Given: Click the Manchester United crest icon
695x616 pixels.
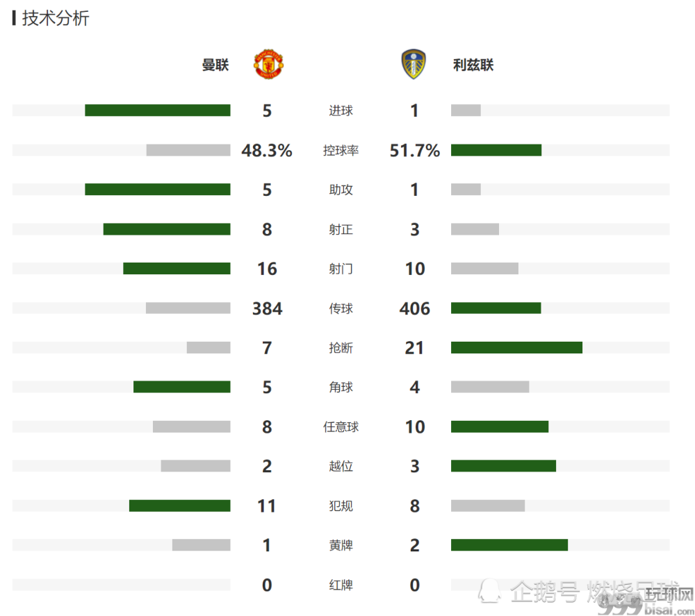Looking at the screenshot, I should coord(268,65).
